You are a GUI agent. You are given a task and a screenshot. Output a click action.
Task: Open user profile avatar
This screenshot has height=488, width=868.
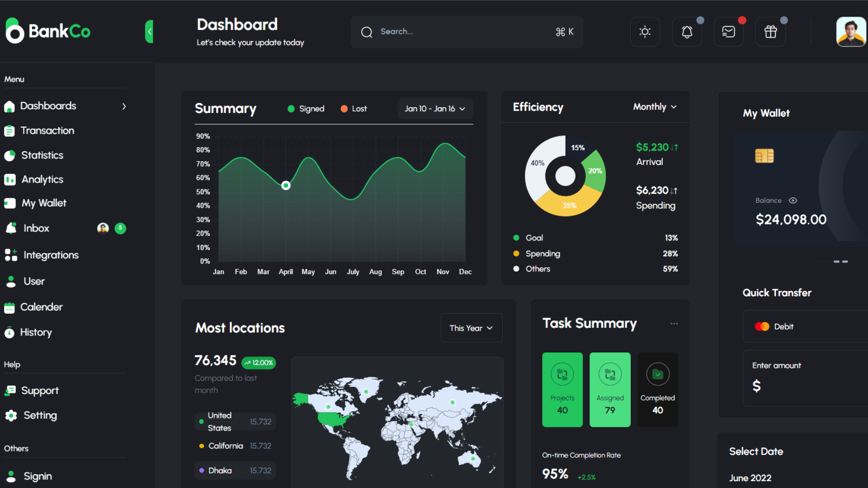coord(851,32)
